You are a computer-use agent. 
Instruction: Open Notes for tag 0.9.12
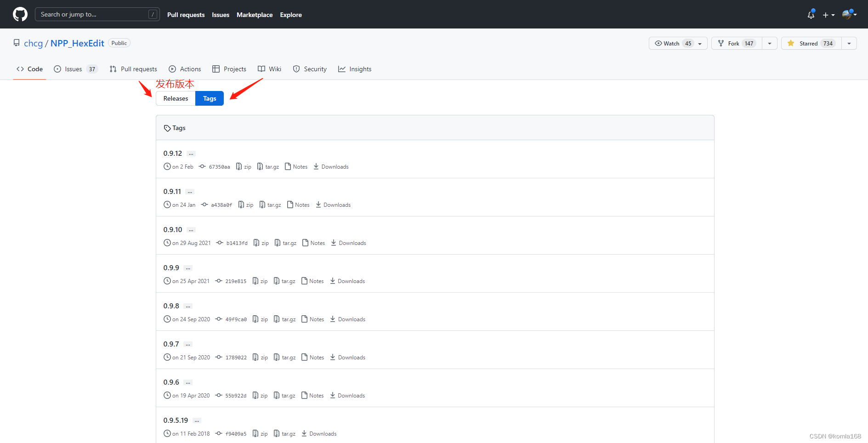pos(296,166)
